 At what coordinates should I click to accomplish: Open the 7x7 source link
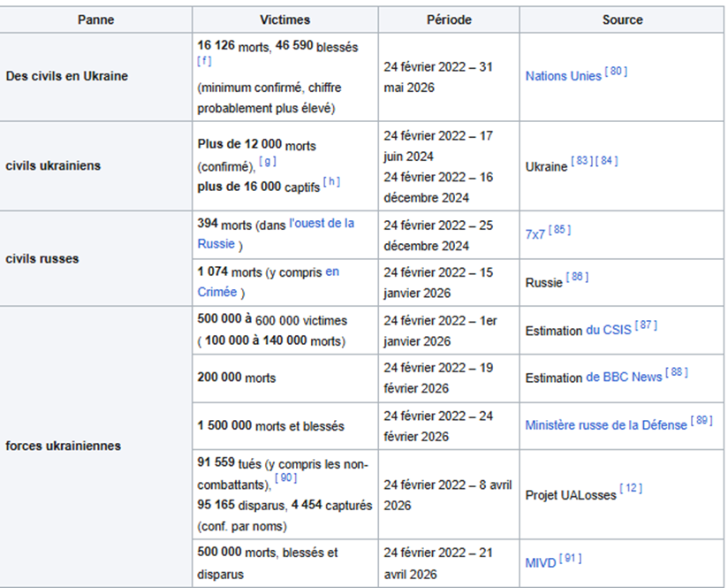point(535,234)
